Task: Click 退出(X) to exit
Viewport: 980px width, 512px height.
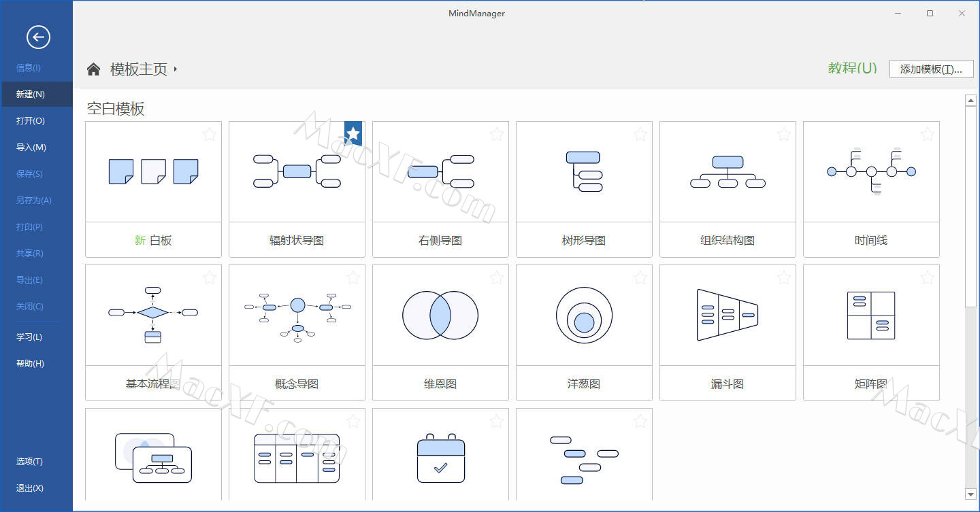Action: [x=36, y=488]
